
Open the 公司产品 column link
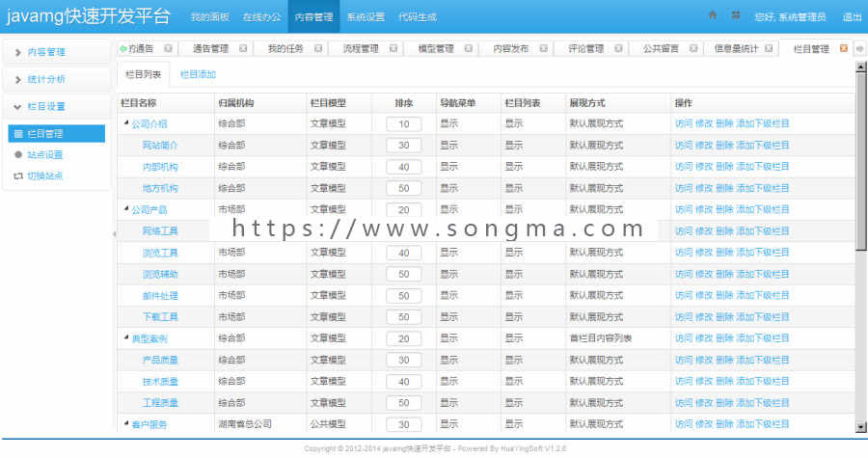[149, 209]
